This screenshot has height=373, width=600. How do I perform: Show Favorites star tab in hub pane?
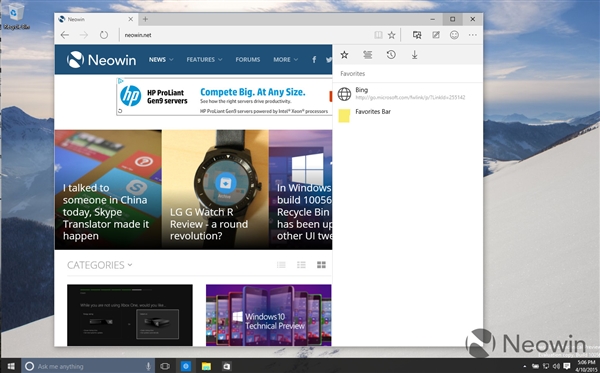pos(344,55)
